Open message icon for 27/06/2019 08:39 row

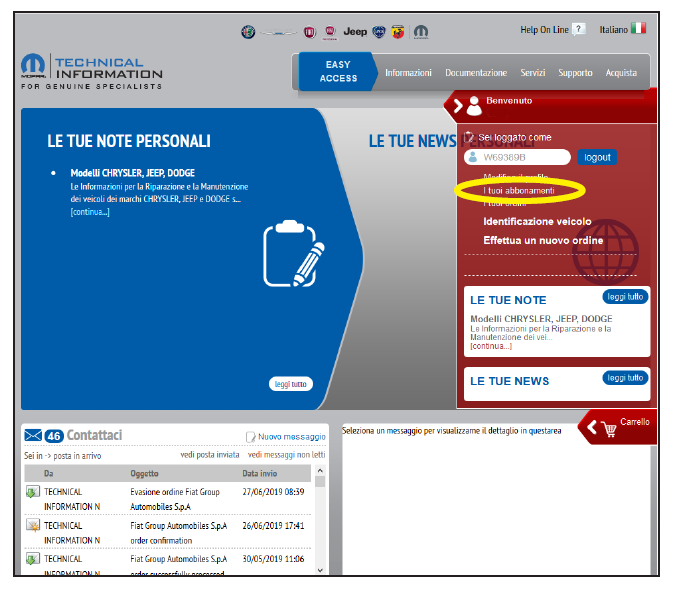tap(33, 492)
